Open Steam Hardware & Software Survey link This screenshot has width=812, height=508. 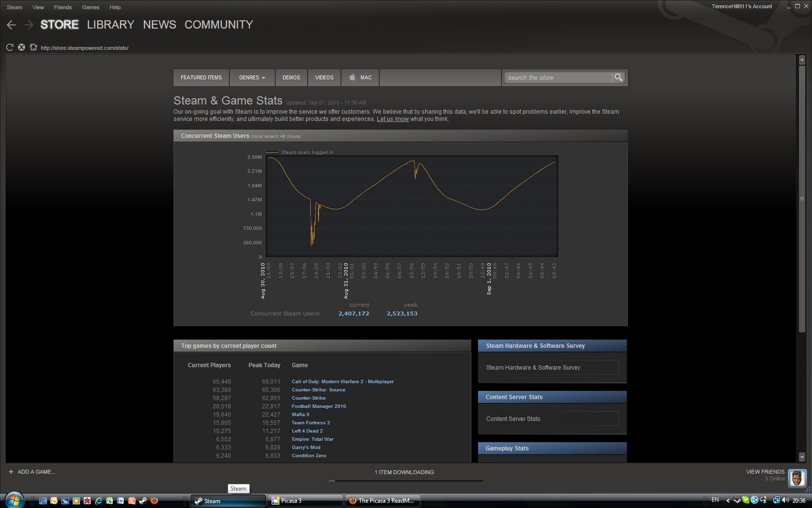tap(552, 367)
